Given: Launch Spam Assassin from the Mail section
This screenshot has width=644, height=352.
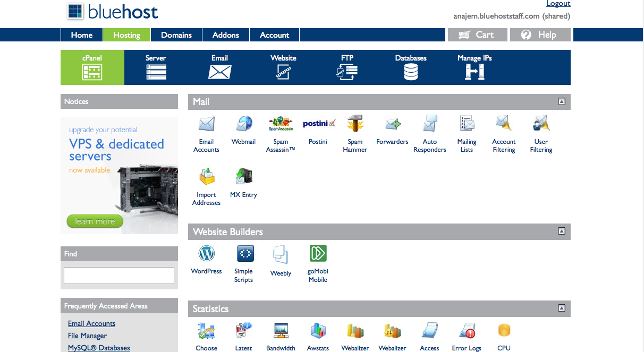Looking at the screenshot, I should point(281,125).
